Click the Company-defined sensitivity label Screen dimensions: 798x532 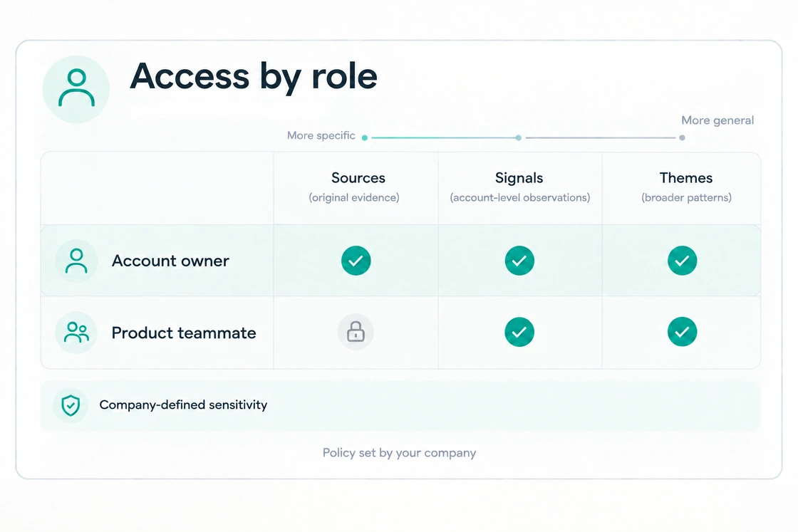point(183,405)
